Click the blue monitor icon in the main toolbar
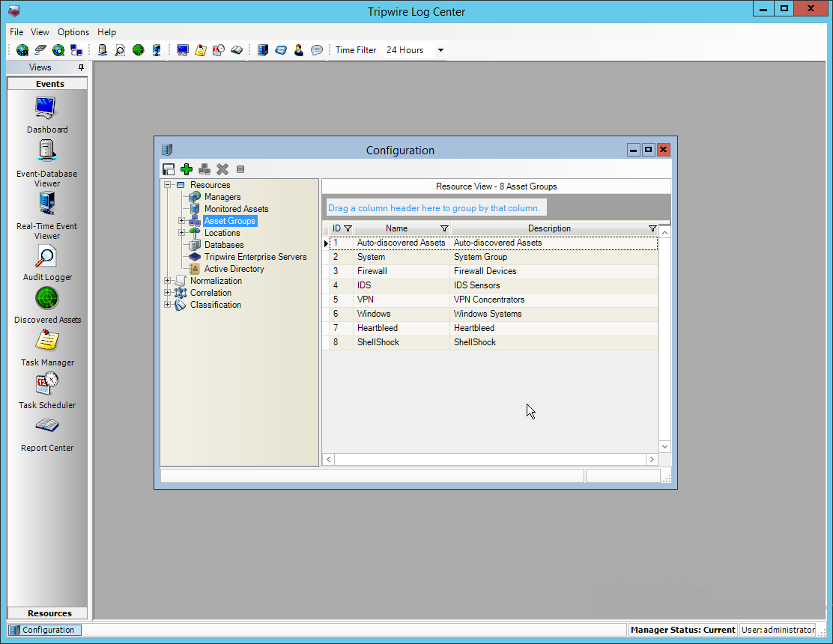The width and height of the screenshot is (833, 644). (x=182, y=50)
